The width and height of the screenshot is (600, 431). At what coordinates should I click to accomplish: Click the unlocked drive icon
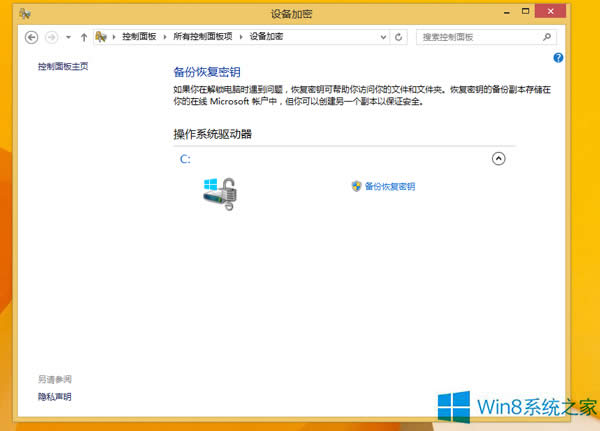(x=220, y=194)
